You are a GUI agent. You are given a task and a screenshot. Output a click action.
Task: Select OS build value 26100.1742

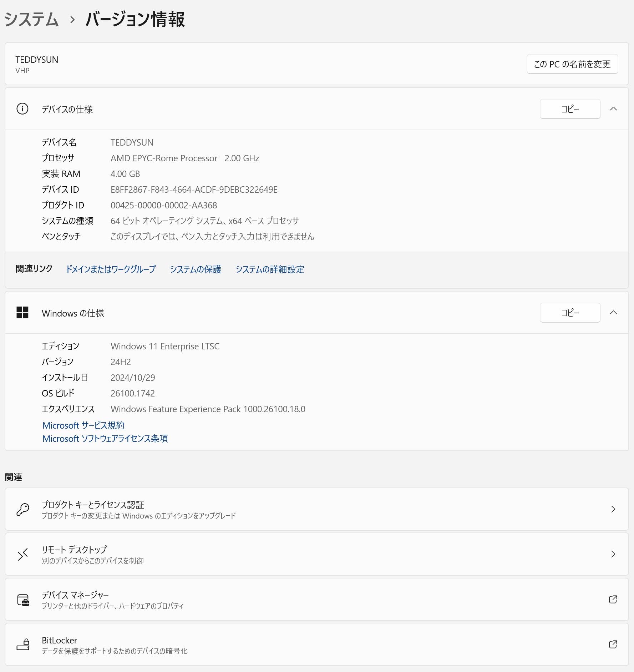[133, 393]
